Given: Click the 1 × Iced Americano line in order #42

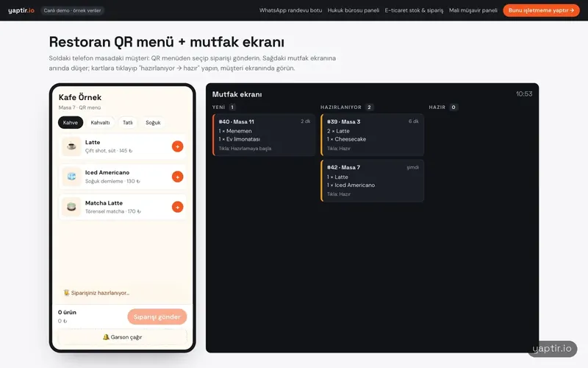Looking at the screenshot, I should tap(351, 185).
